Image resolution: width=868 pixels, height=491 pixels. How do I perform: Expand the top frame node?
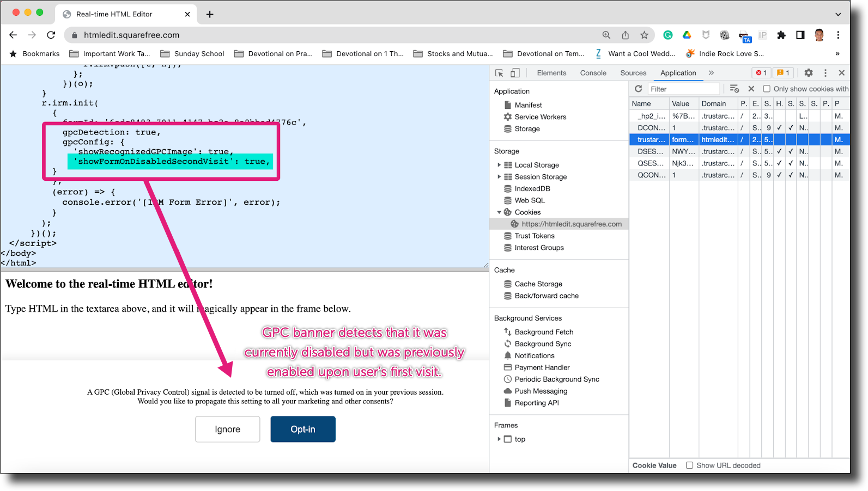pos(499,439)
